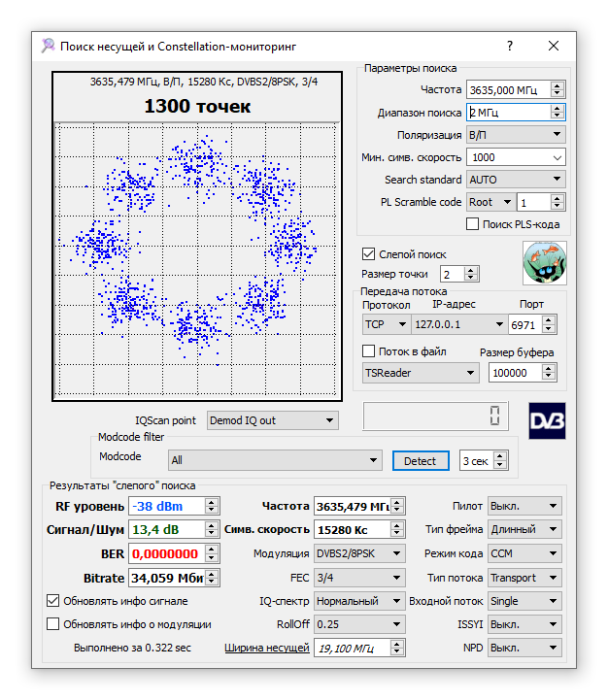Click the DVB logo icon
This screenshot has height=700, width=608.
click(547, 420)
